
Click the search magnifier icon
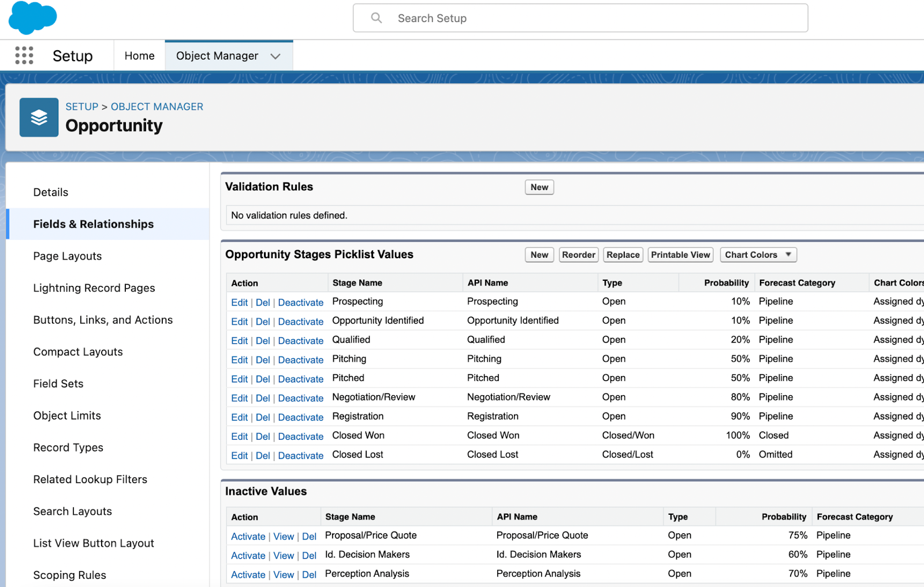pyautogui.click(x=376, y=18)
